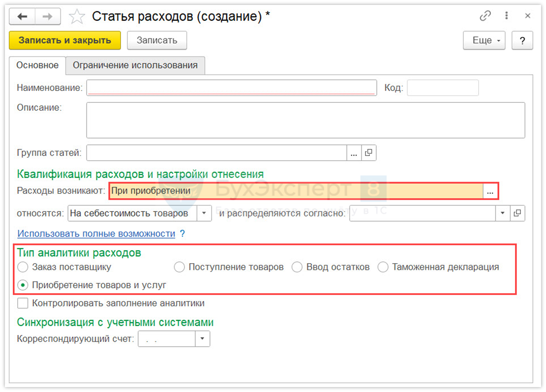Focus the Код input field
Viewport: 546px width, 392px height.
(x=443, y=88)
